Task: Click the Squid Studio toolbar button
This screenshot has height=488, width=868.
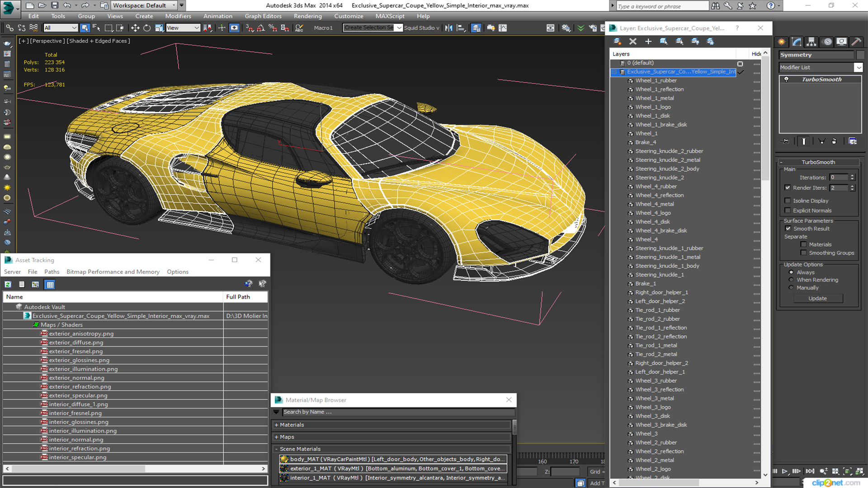Action: pyautogui.click(x=421, y=28)
